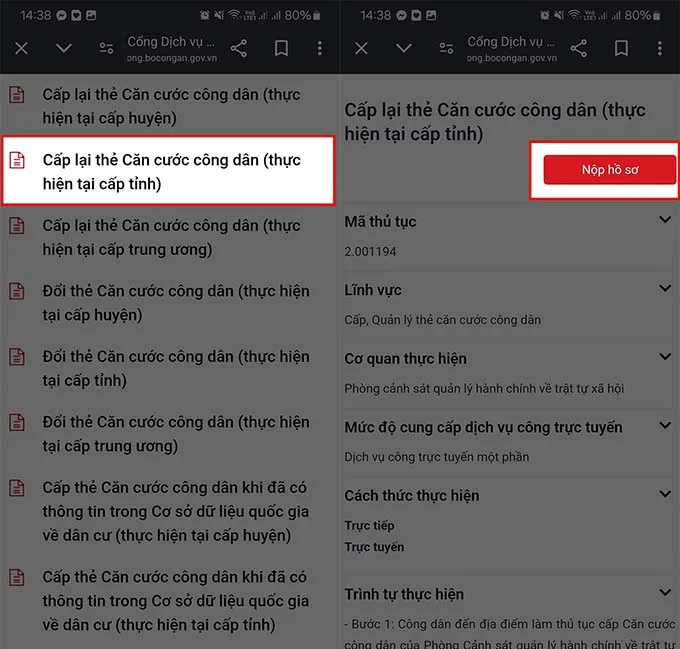Open three-dot menu in right phone toolbar
This screenshot has height=649, width=680.
660,48
